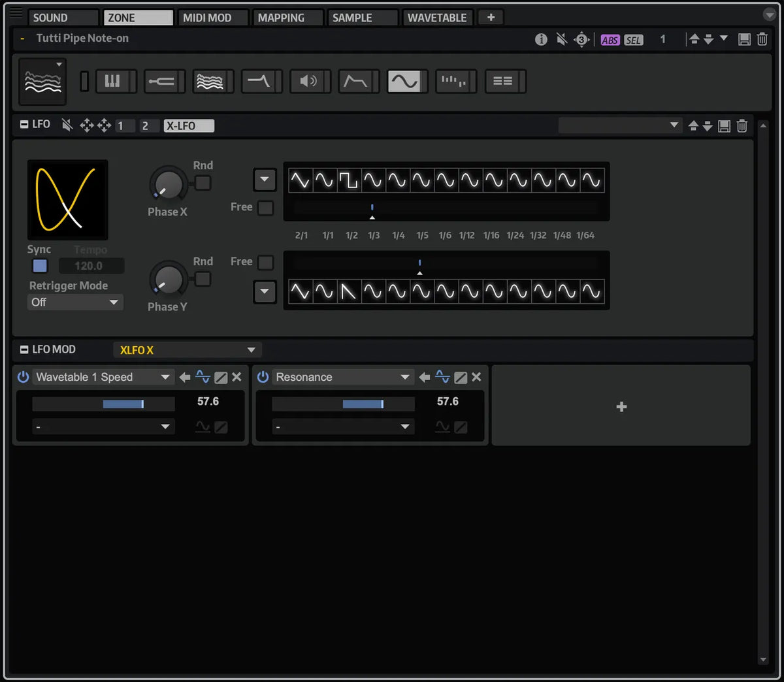Open the LFO section icon in the toolbar

(404, 82)
